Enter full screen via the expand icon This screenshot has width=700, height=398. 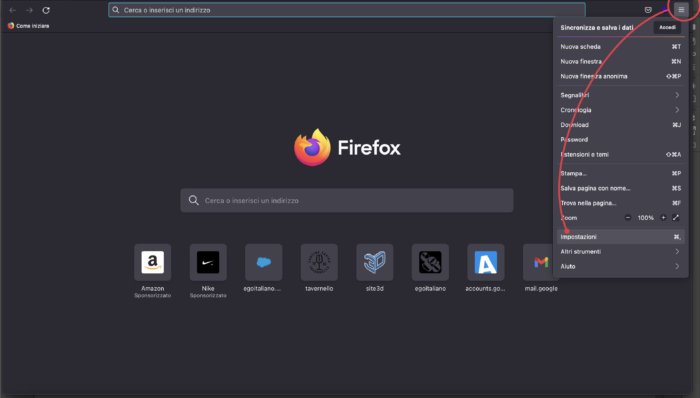click(x=676, y=218)
